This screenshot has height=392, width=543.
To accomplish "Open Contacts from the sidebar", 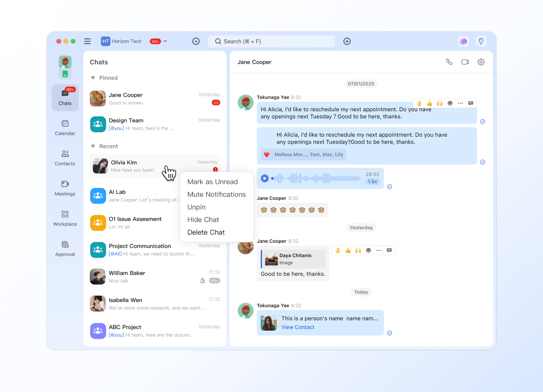I will pyautogui.click(x=65, y=158).
